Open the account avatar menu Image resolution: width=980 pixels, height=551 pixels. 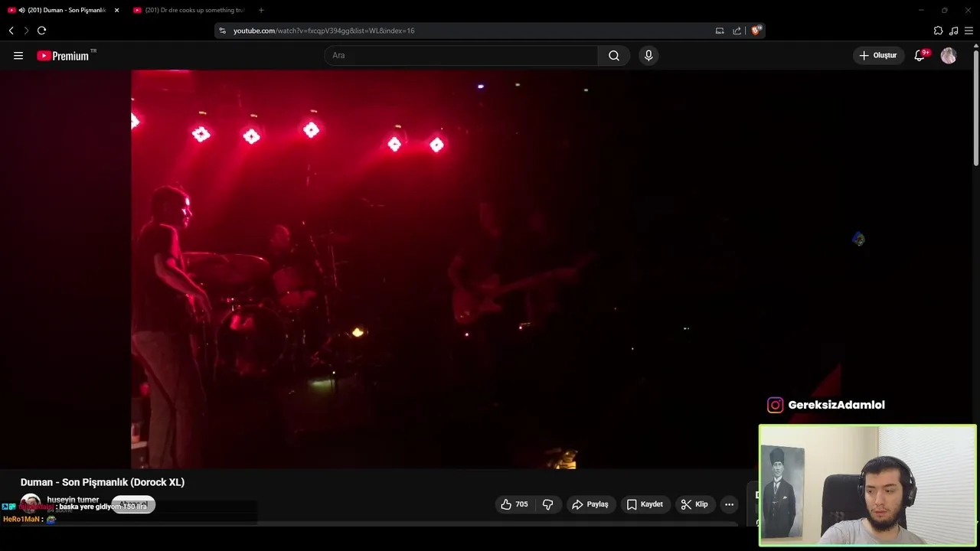point(949,55)
